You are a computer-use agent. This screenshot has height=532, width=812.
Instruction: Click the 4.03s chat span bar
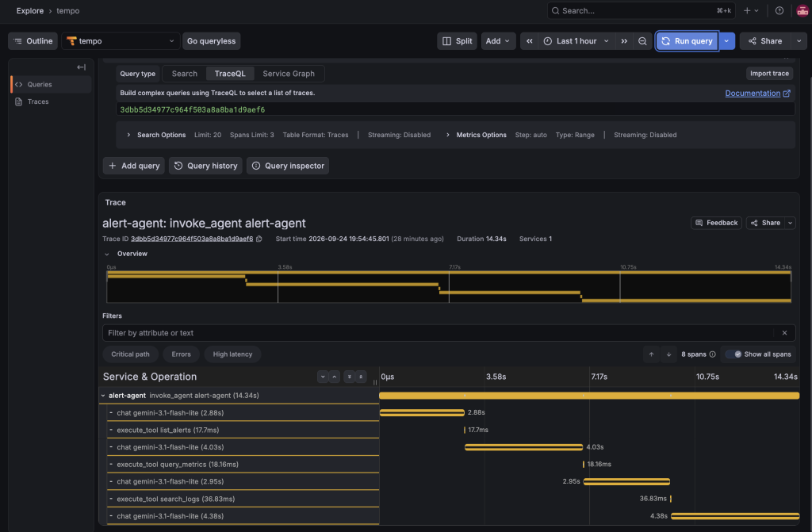(523, 447)
